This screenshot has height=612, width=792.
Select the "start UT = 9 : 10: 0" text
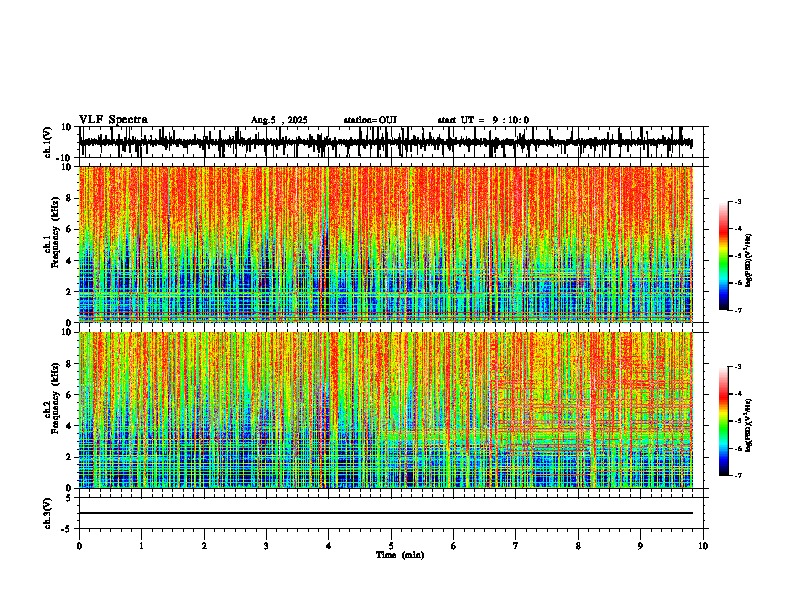(x=483, y=120)
